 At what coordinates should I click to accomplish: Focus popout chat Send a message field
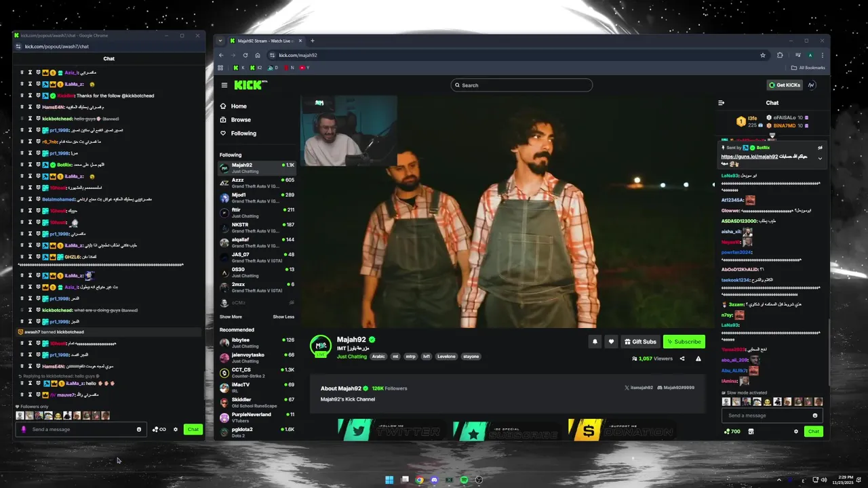(81, 429)
